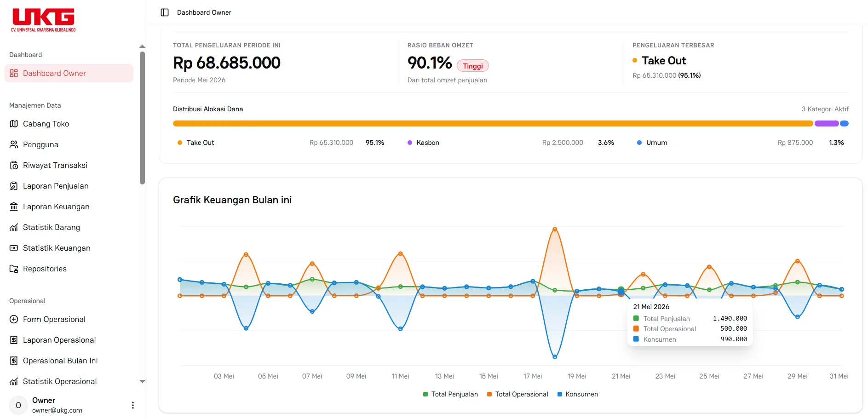Click the 'owner@ukg.com' email text
Image resolution: width=868 pixels, height=419 pixels.
point(57,410)
